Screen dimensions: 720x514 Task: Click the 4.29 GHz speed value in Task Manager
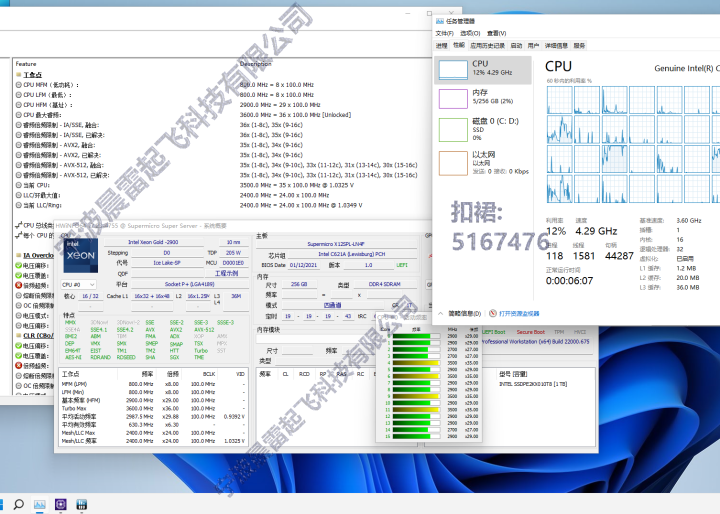[596, 231]
